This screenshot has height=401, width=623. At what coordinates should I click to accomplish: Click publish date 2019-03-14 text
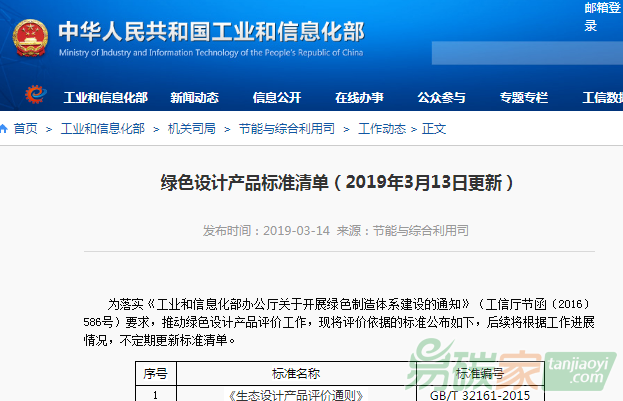(x=296, y=231)
